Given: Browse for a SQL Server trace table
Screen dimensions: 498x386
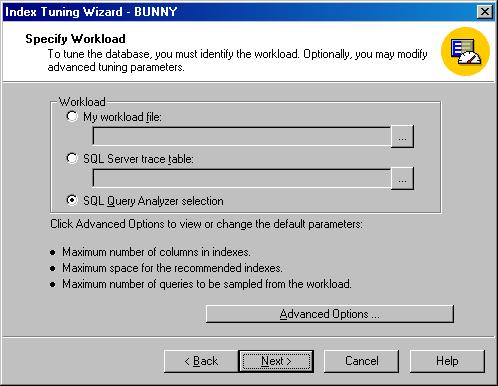Looking at the screenshot, I should click(402, 178).
